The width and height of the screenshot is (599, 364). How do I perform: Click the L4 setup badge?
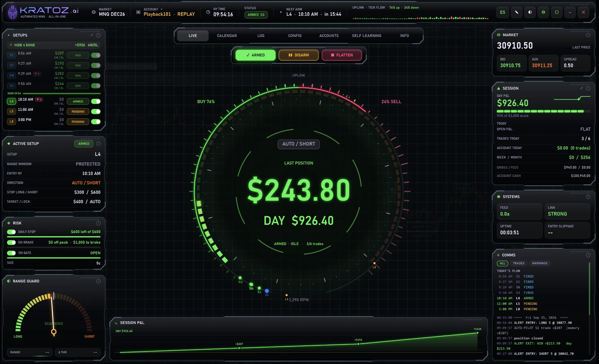(x=11, y=101)
